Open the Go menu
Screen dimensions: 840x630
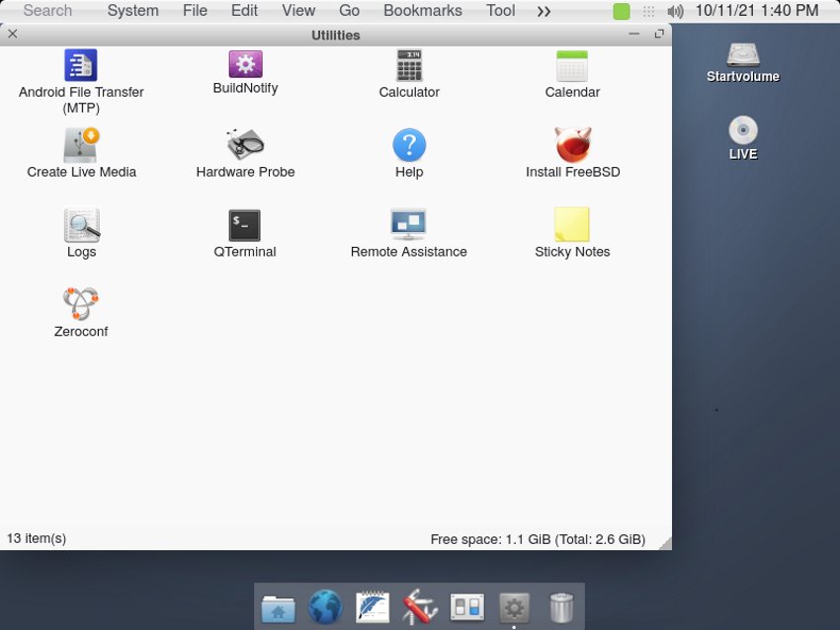(x=349, y=11)
